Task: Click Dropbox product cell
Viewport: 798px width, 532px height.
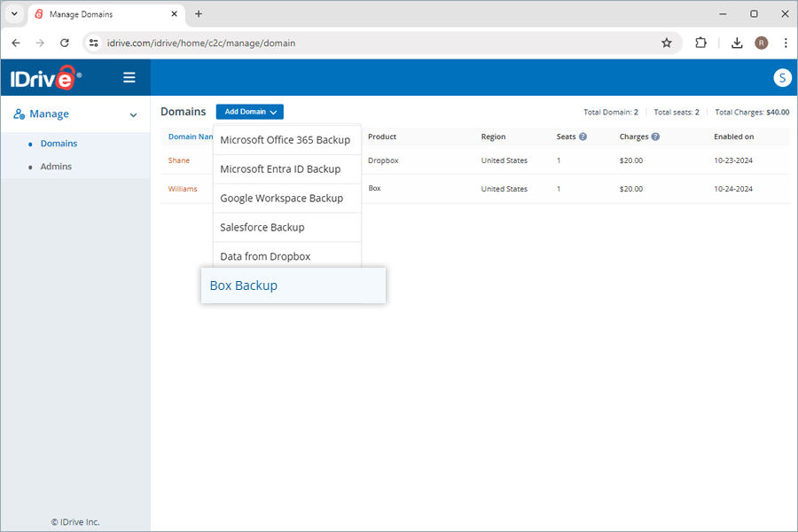Action: click(x=383, y=160)
